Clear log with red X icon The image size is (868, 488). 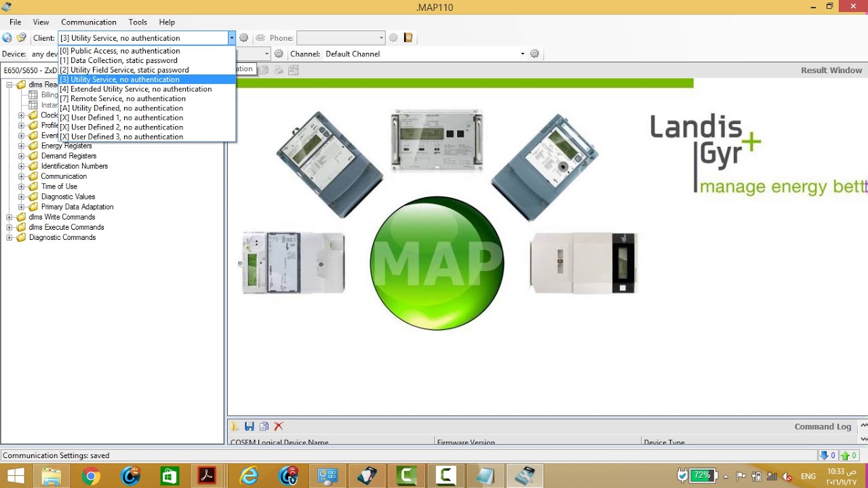279,426
